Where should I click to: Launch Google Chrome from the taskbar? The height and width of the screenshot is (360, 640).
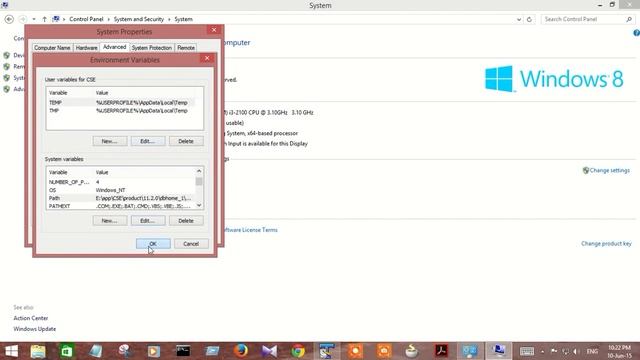coord(298,351)
